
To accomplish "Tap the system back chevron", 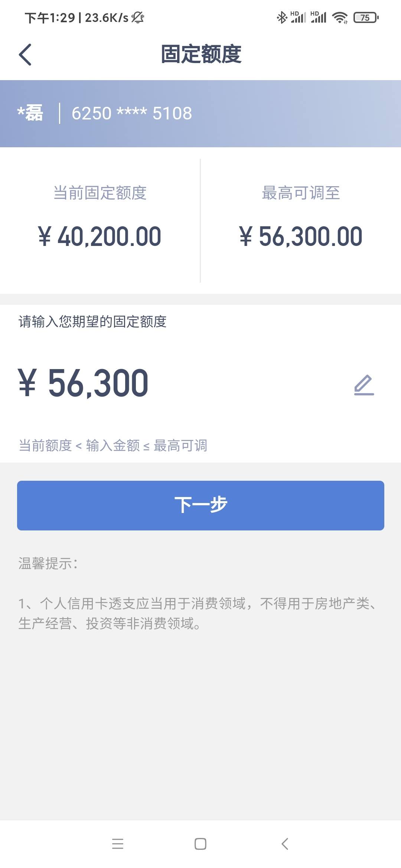I will tap(285, 844).
